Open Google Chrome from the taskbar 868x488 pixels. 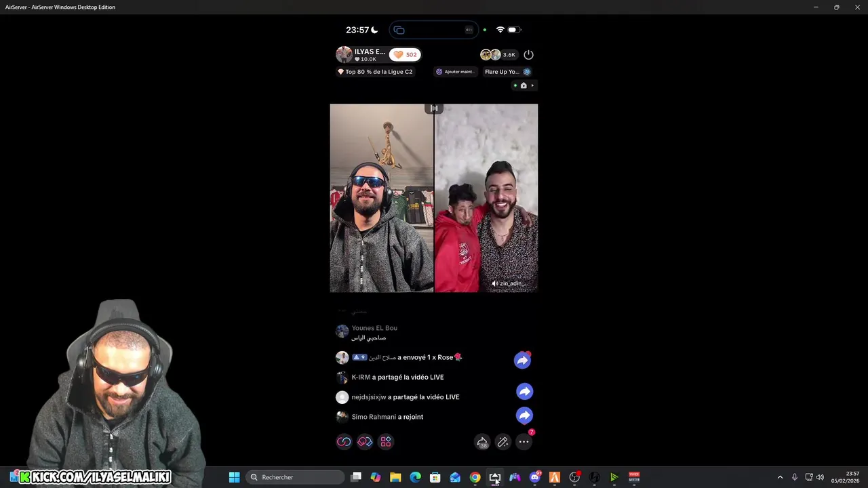point(475,477)
